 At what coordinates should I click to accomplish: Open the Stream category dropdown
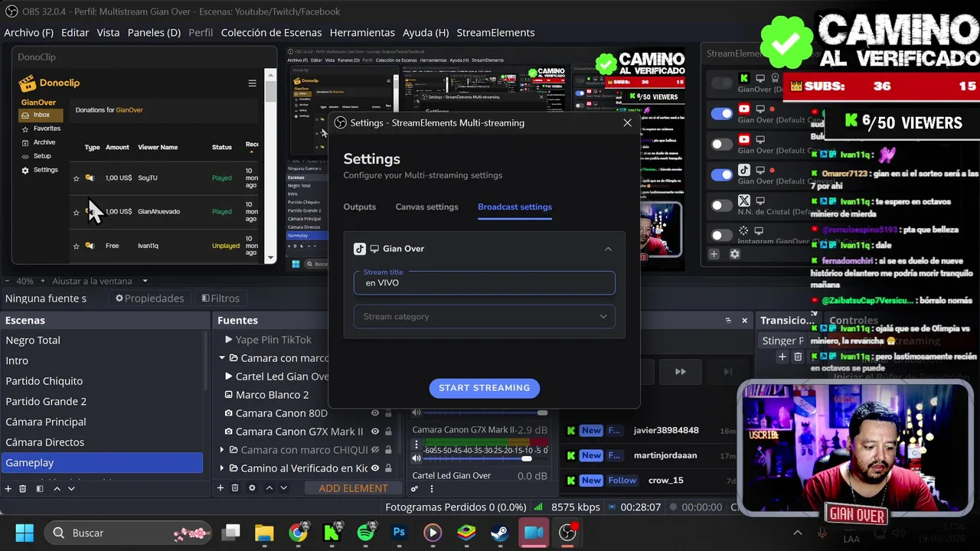484,317
